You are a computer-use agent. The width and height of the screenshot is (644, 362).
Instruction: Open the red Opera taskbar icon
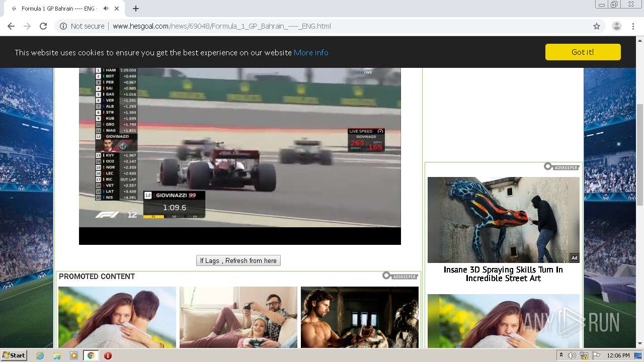pos(108,355)
